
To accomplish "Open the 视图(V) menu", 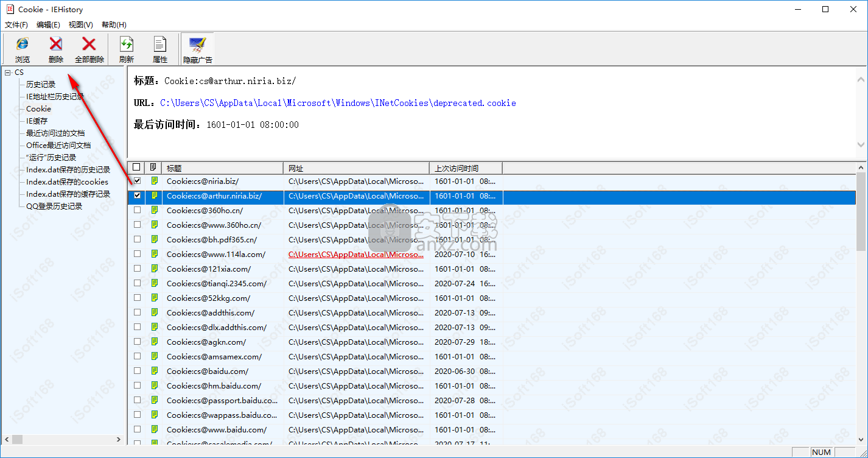I will point(81,25).
